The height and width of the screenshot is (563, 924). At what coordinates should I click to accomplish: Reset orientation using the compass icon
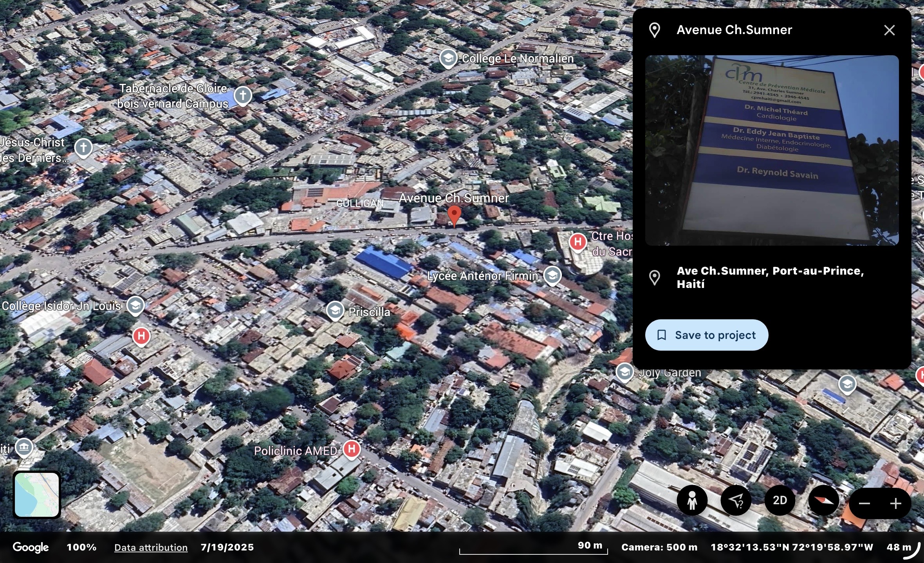(823, 500)
